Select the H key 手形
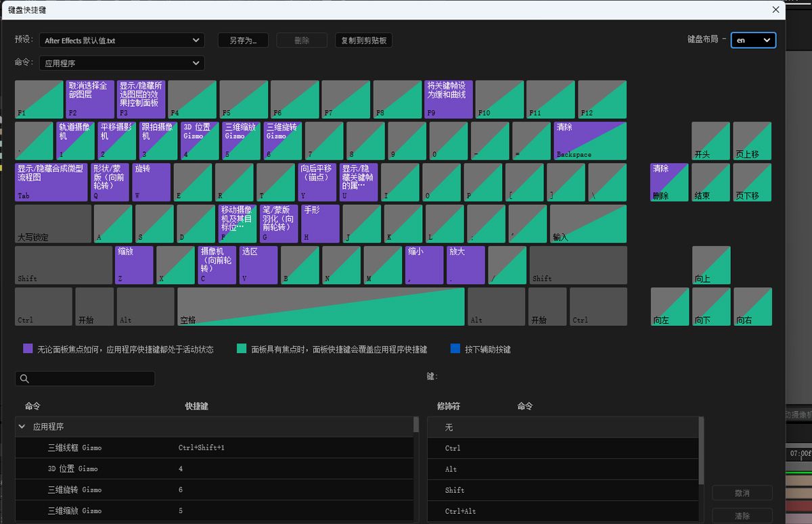Screen dimensions: 812x524 (x=320, y=223)
